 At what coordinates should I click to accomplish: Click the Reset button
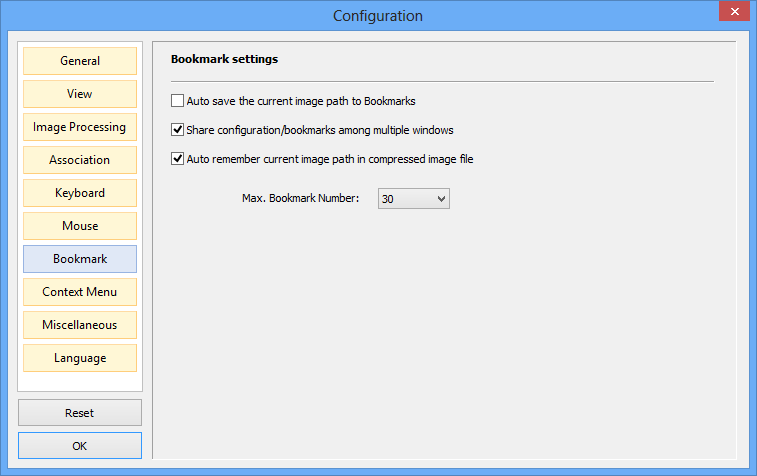(x=80, y=413)
